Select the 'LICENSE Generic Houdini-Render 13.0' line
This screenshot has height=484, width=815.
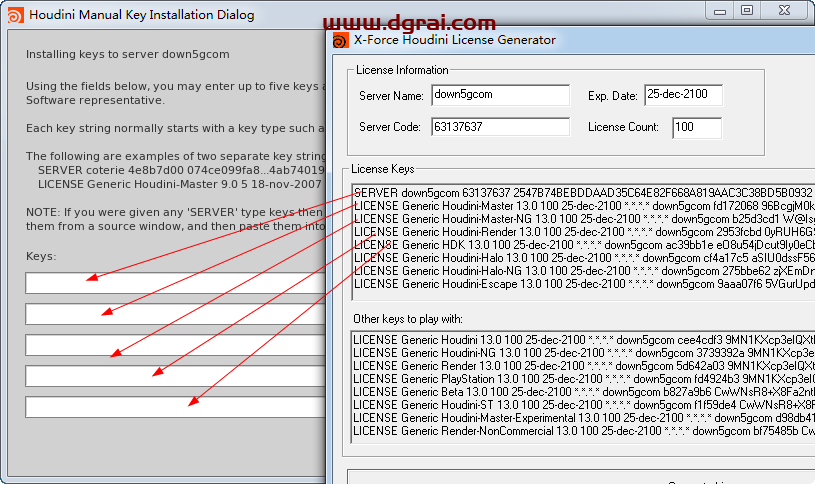click(584, 232)
